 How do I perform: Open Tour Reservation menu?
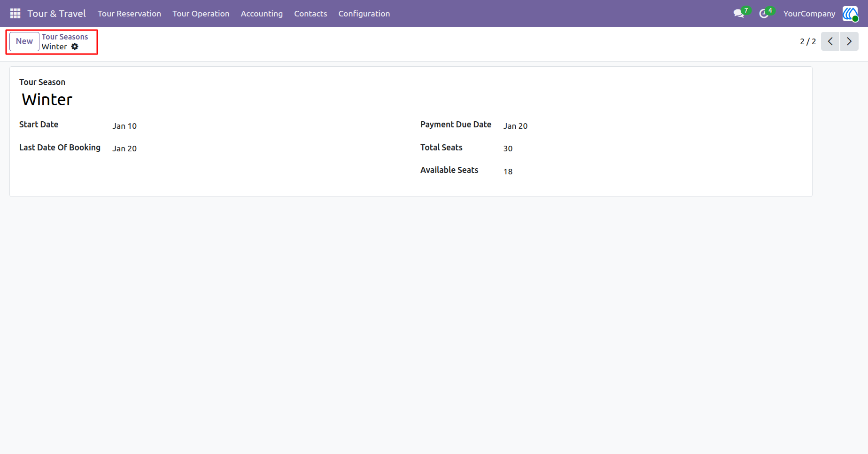point(129,14)
